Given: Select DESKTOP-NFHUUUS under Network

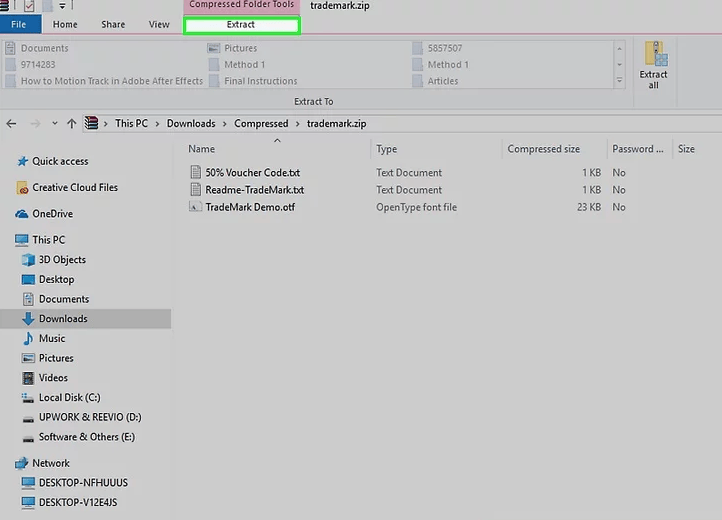Looking at the screenshot, I should pyautogui.click(x=83, y=483).
